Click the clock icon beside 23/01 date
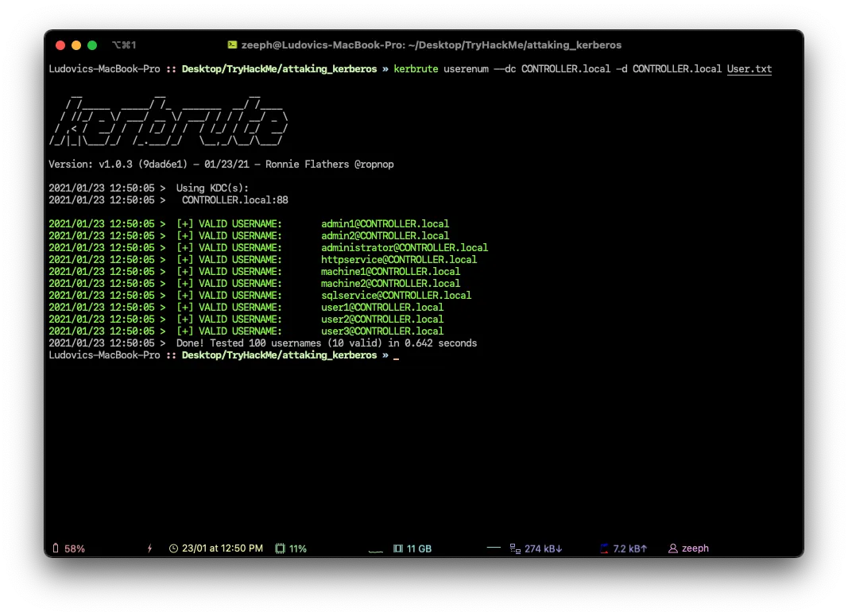This screenshot has height=616, width=848. tap(174, 548)
